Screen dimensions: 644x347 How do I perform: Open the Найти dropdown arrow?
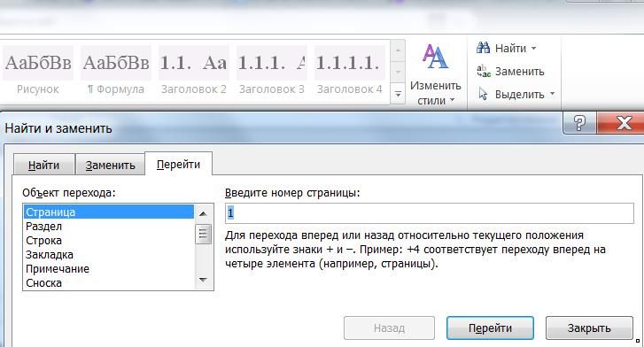533,49
